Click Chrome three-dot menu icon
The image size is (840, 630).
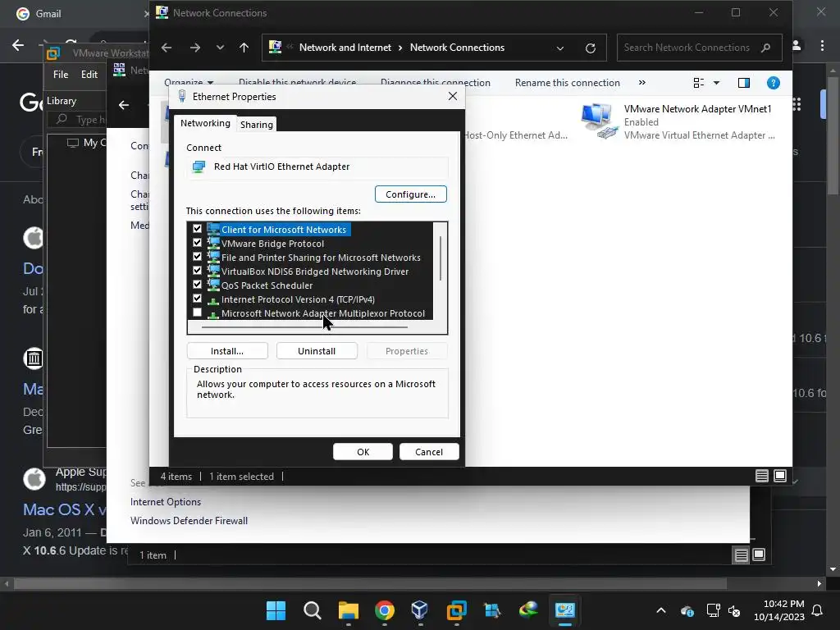[822, 46]
